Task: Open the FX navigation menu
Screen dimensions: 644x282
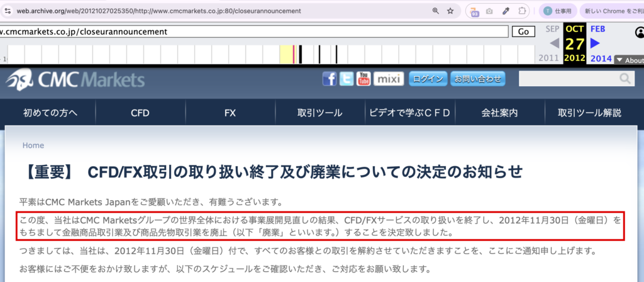Action: (230, 113)
